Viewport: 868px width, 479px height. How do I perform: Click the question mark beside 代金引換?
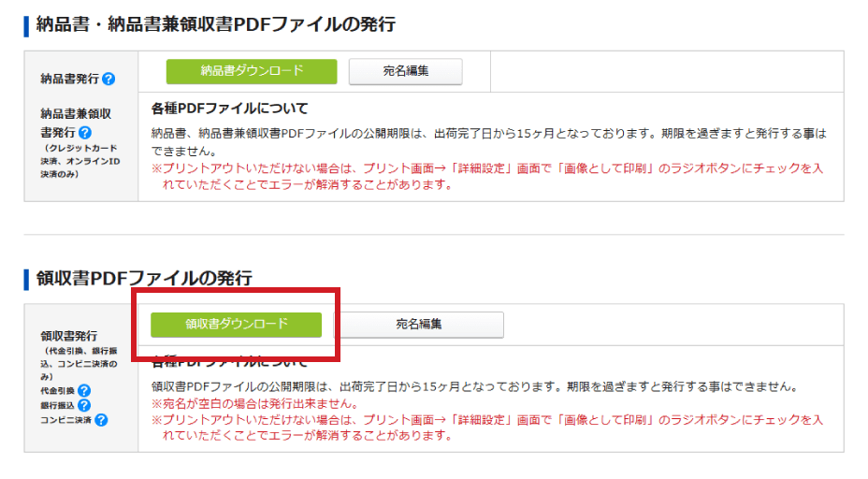click(84, 390)
